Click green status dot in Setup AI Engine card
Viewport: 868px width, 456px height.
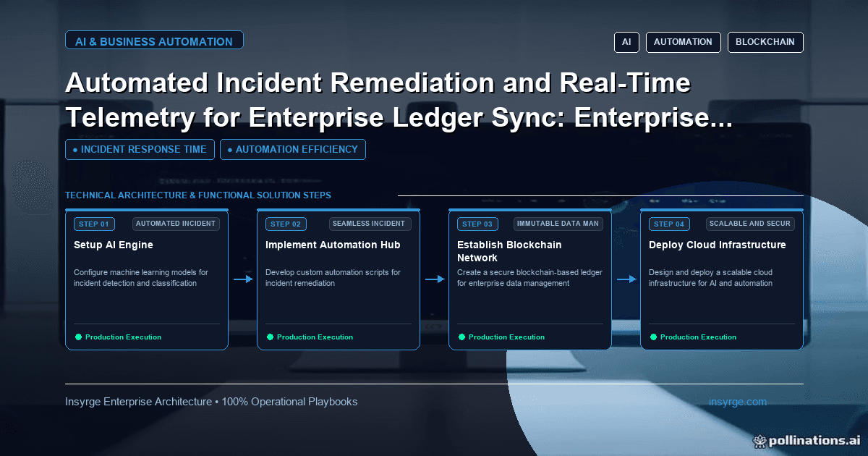click(x=78, y=337)
